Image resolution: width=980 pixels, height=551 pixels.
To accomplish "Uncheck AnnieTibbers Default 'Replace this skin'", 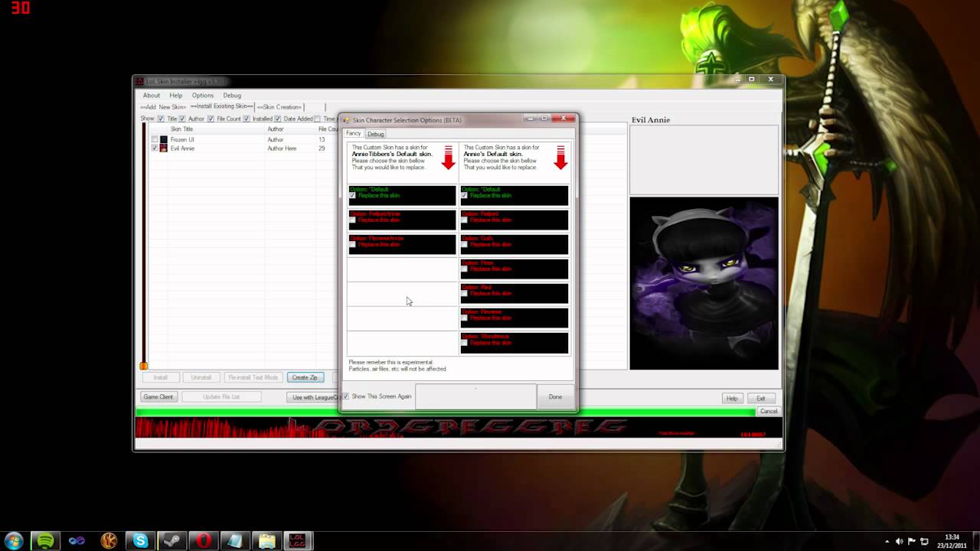I will pyautogui.click(x=352, y=195).
